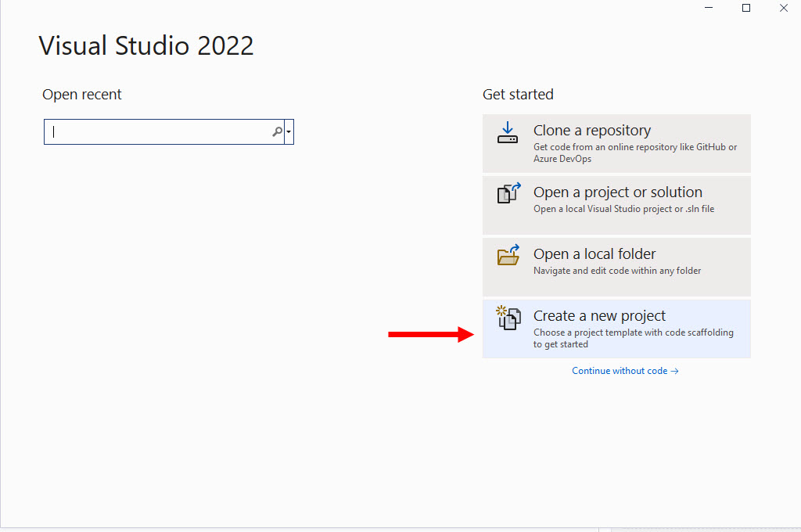Click the Visual Studio 2022 title text
The height and width of the screenshot is (532, 801).
click(x=145, y=45)
